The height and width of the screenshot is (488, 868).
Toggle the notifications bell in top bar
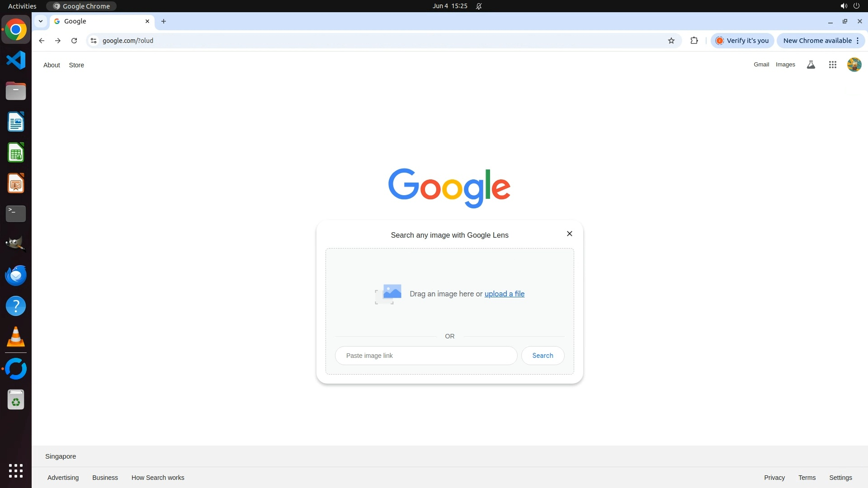[479, 6]
